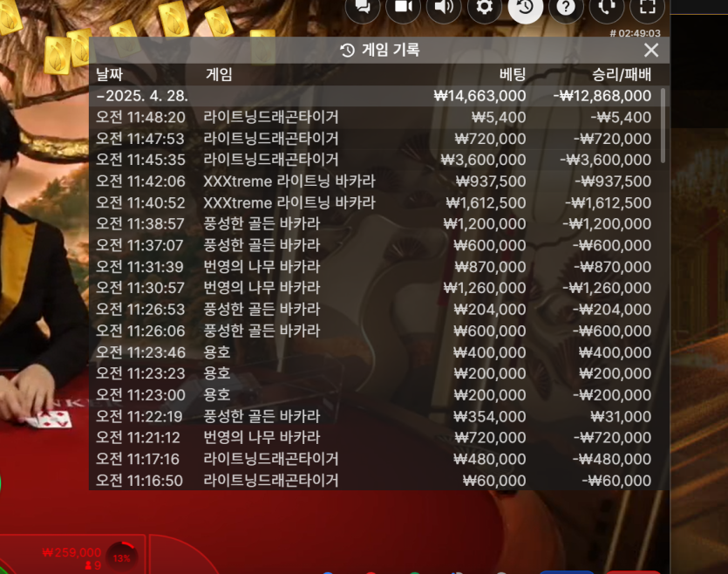Click the 날짜 column header

coord(109,74)
